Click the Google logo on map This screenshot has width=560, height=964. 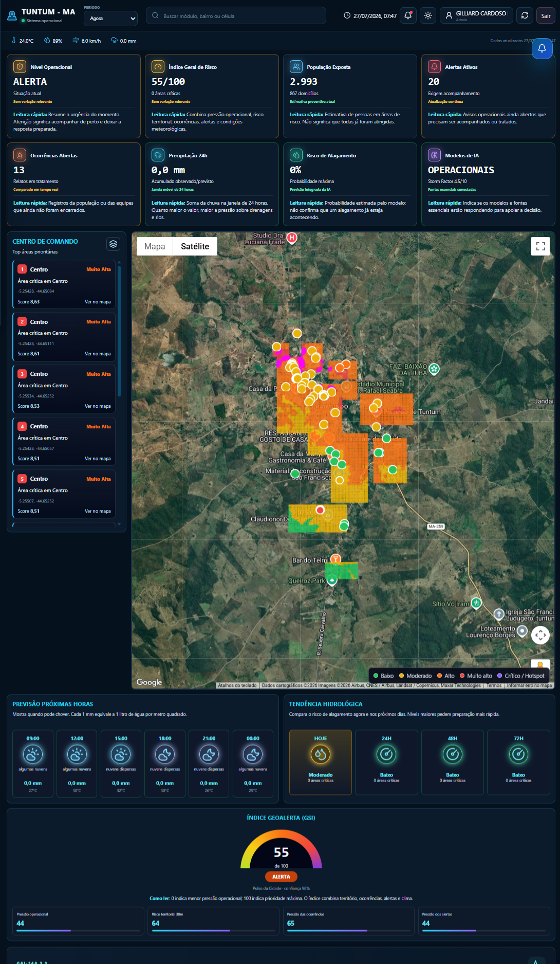149,682
